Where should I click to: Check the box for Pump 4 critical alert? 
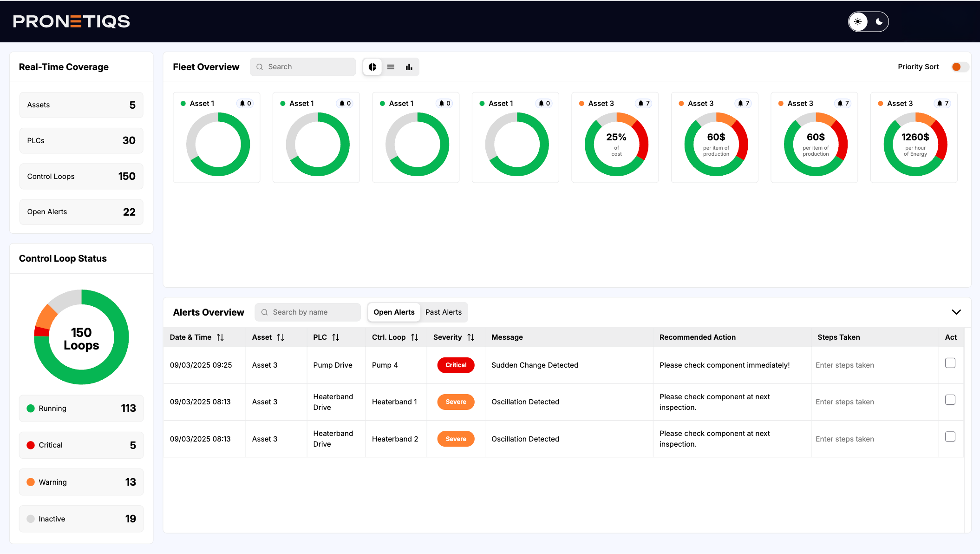click(x=950, y=363)
